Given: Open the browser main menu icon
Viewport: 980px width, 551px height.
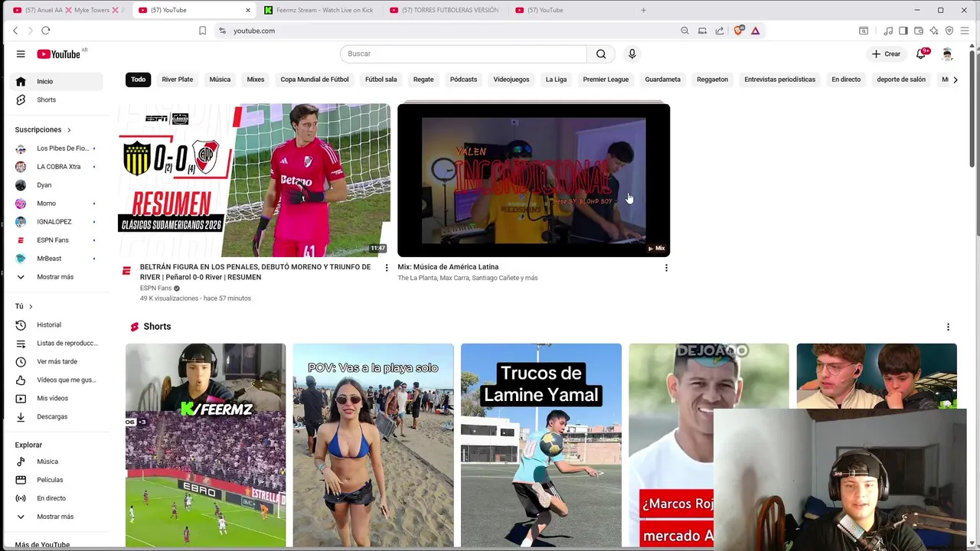Looking at the screenshot, I should (965, 31).
